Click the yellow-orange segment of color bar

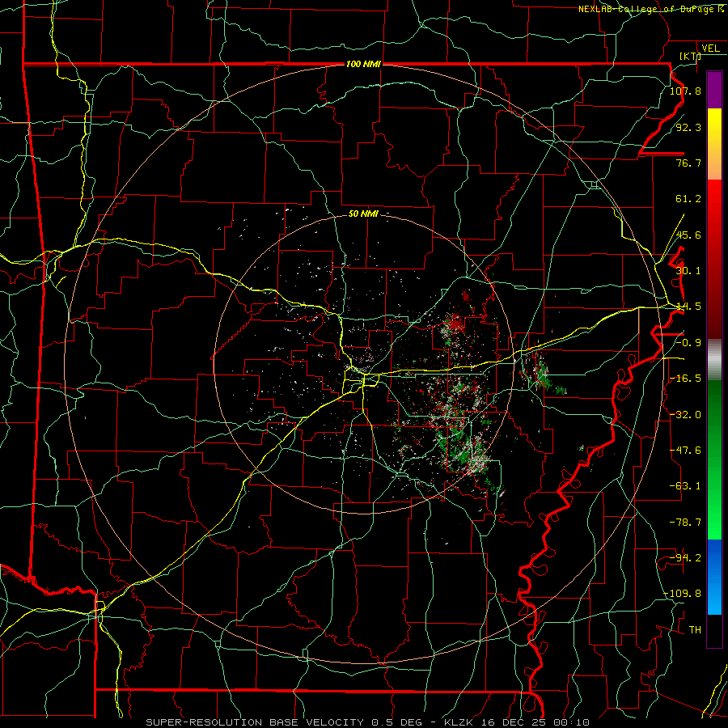click(714, 144)
